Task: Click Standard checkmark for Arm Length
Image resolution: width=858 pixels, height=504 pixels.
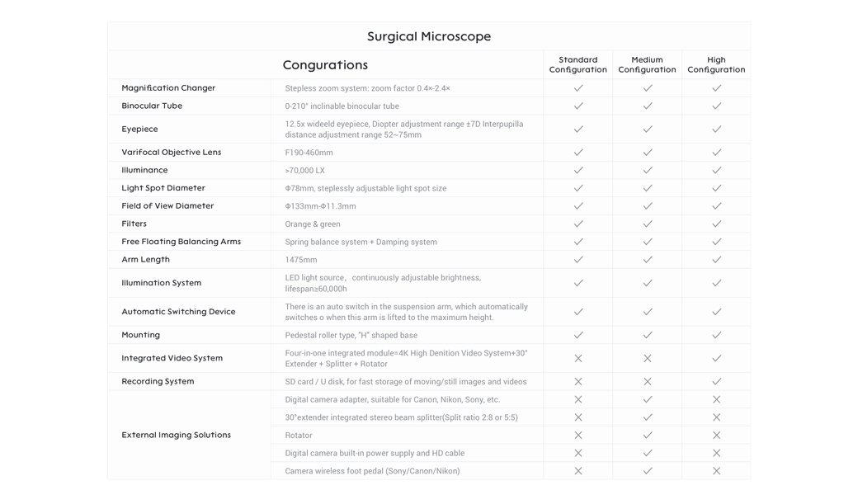Action: (x=577, y=259)
